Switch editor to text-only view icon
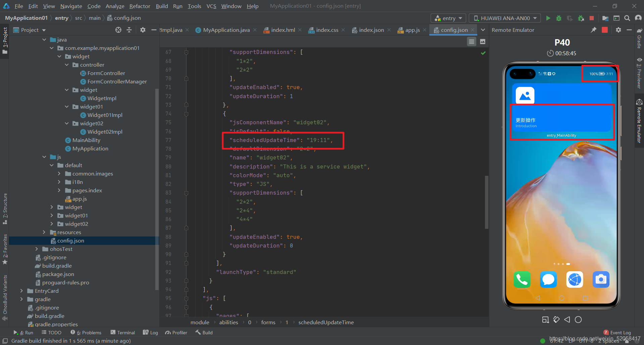Viewport: 644px width, 345px height. point(472,42)
